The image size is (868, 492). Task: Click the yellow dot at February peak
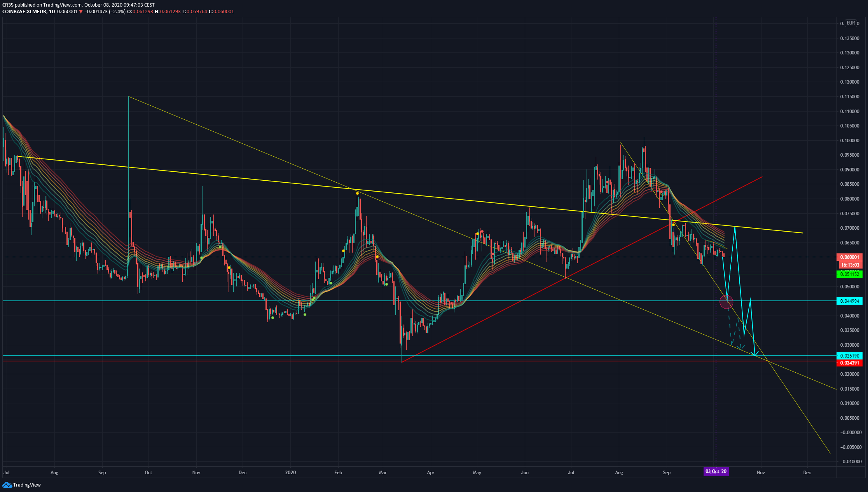click(x=357, y=193)
